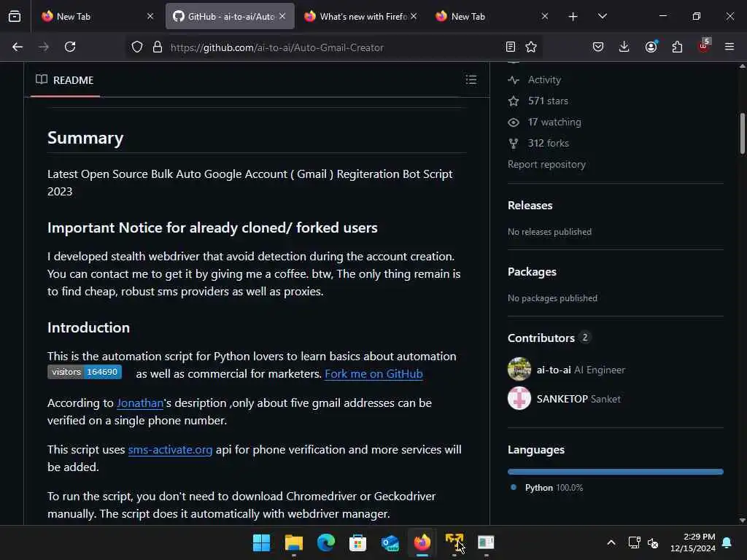Save page to Pocket

[x=598, y=47]
